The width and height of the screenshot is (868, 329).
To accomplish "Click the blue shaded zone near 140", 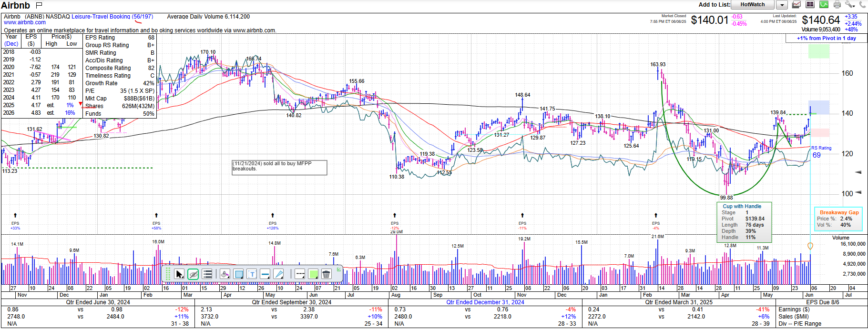I will pyautogui.click(x=819, y=107).
